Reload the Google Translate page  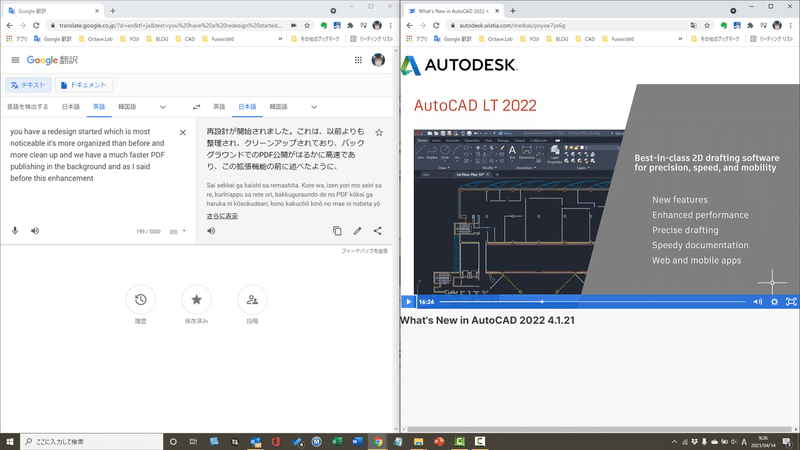pos(36,26)
